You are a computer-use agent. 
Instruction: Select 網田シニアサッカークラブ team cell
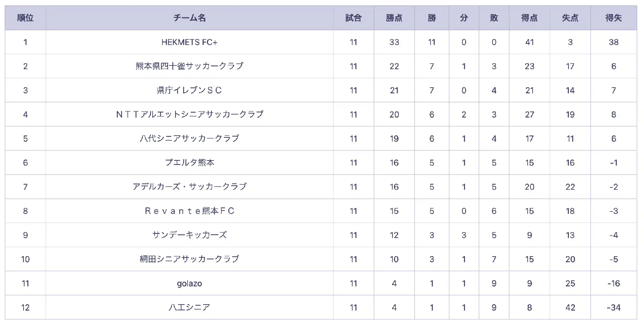[190, 259]
